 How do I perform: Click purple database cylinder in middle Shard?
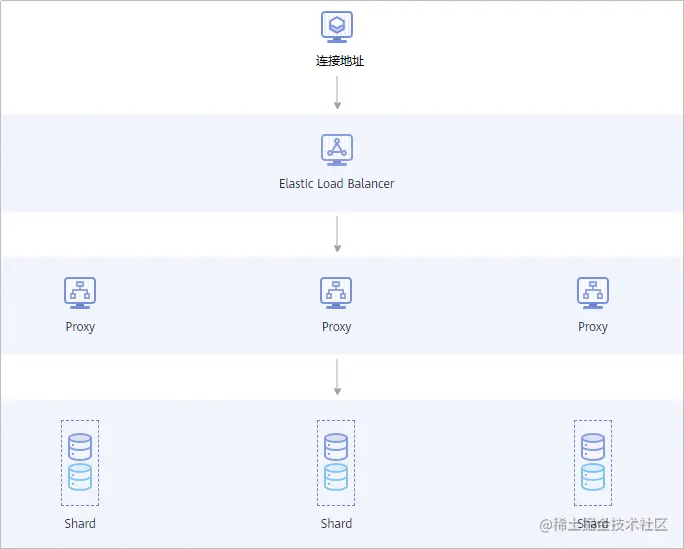tap(336, 447)
